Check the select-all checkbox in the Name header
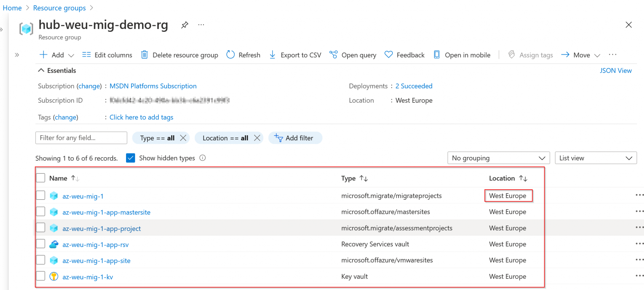 [40, 178]
